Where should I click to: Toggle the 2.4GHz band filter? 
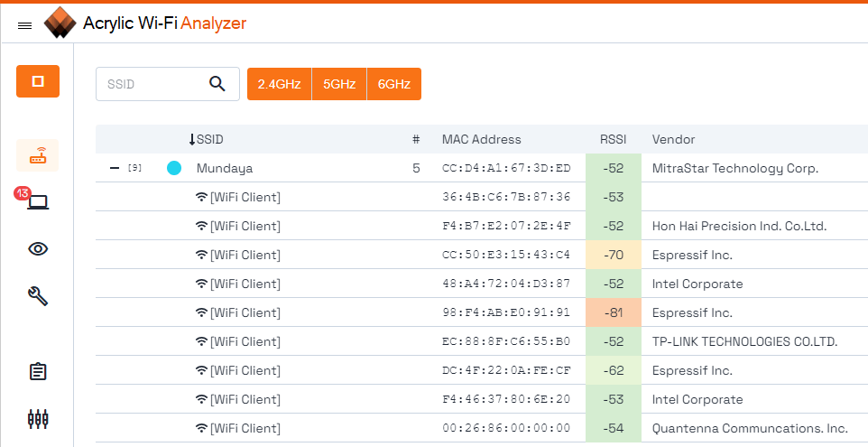(x=279, y=84)
